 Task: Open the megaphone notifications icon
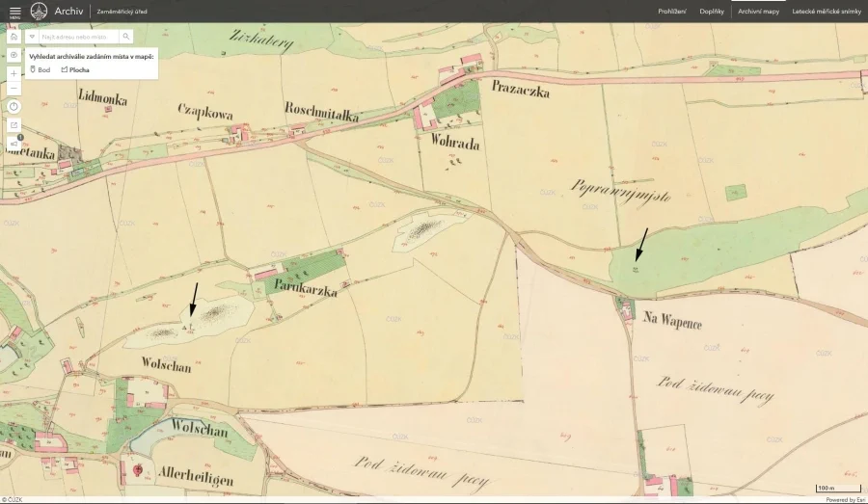point(14,144)
